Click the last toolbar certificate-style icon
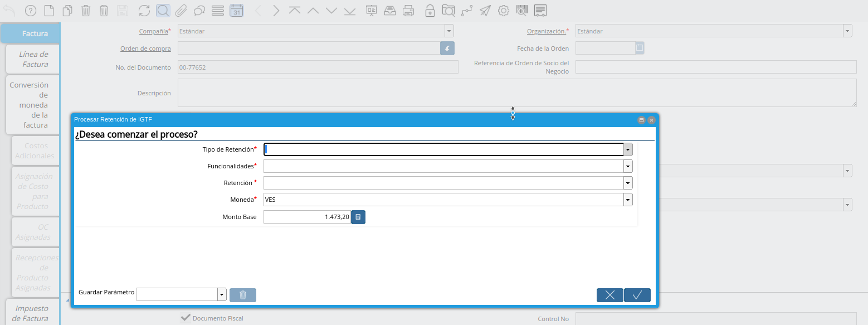The height and width of the screenshot is (325, 868). (540, 10)
